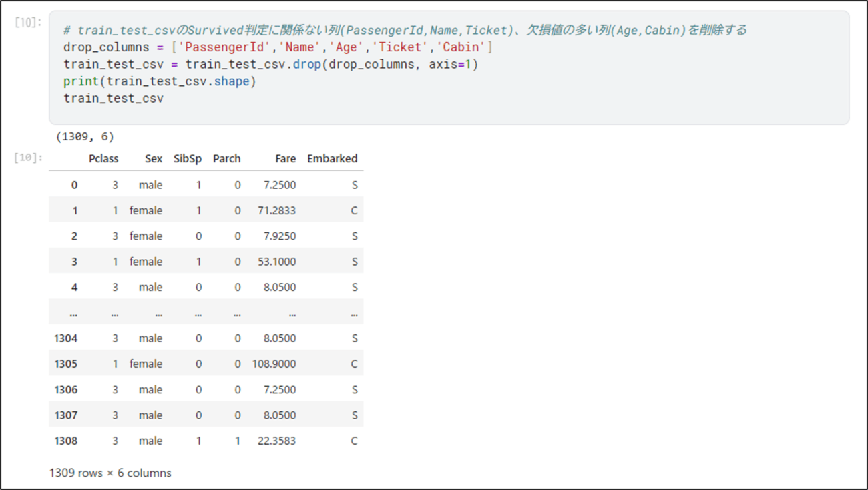Click the Embarked value C in row 1
Image resolution: width=868 pixels, height=490 pixels.
pyautogui.click(x=354, y=210)
